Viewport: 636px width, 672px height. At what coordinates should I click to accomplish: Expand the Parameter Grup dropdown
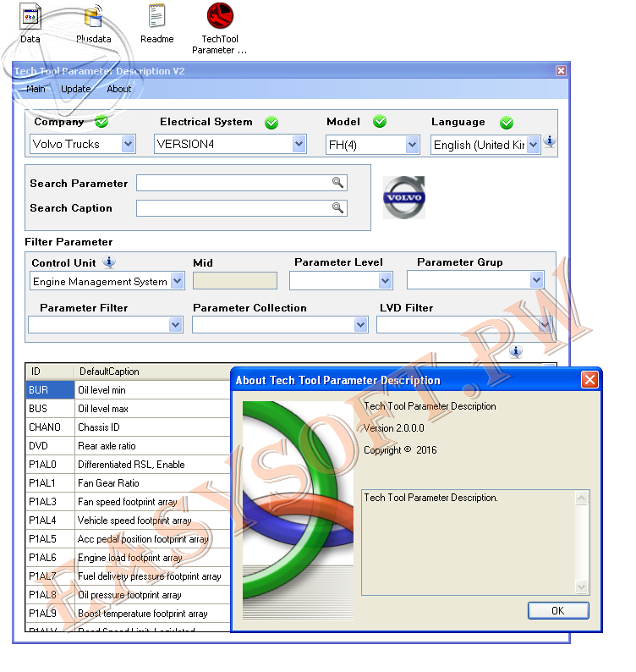pos(537,280)
